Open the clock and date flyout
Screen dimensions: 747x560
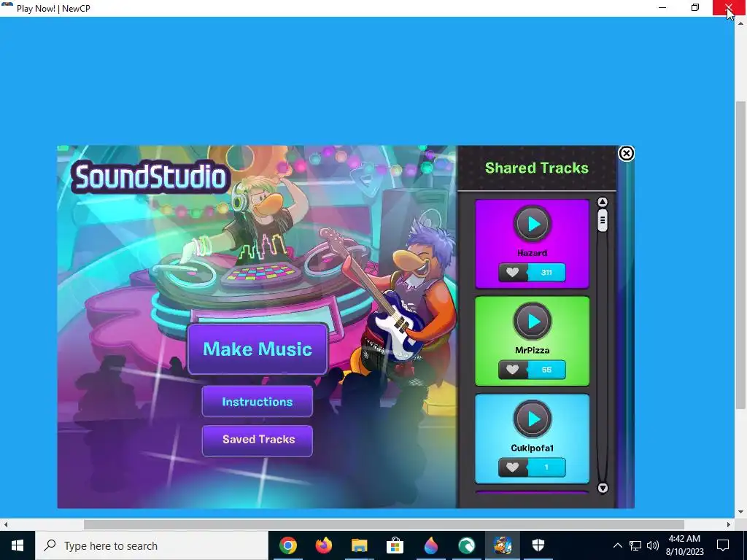click(x=684, y=545)
